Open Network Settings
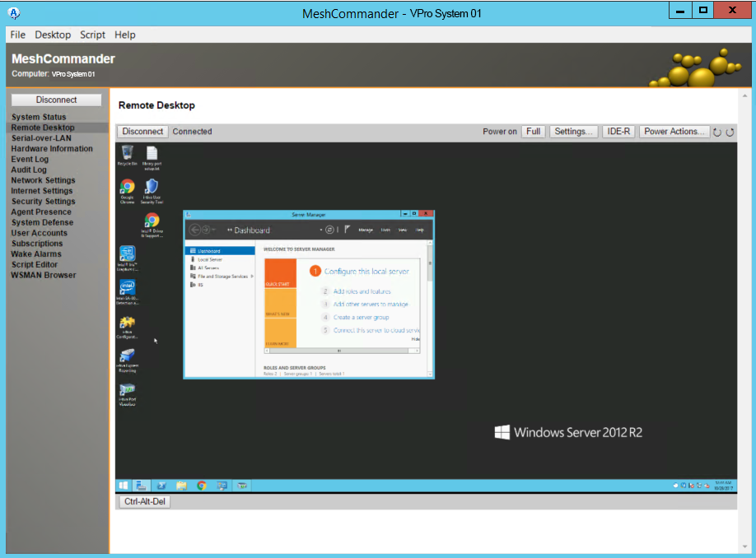The image size is (756, 558). [x=43, y=180]
